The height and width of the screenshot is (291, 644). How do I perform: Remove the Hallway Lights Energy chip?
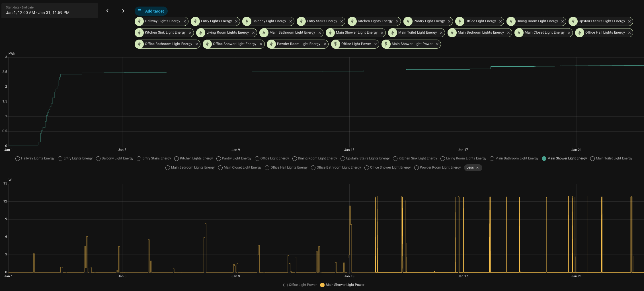tap(185, 21)
